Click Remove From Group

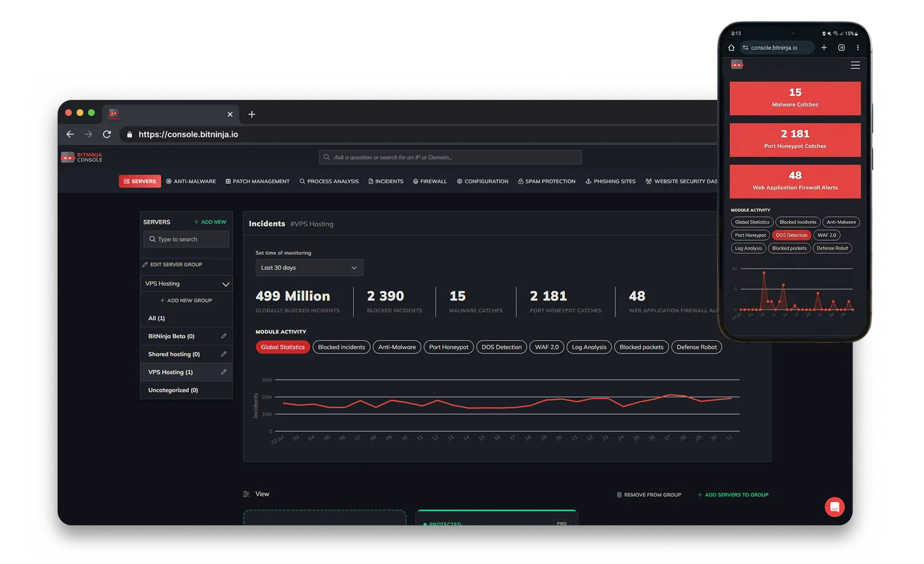tap(649, 495)
